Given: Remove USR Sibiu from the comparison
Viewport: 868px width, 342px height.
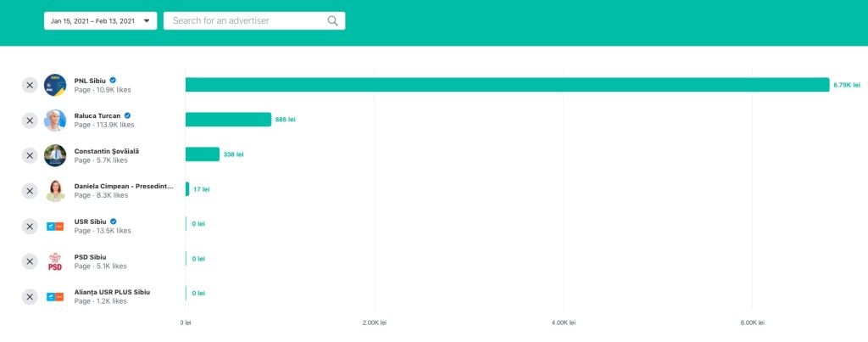Looking at the screenshot, I should point(30,226).
